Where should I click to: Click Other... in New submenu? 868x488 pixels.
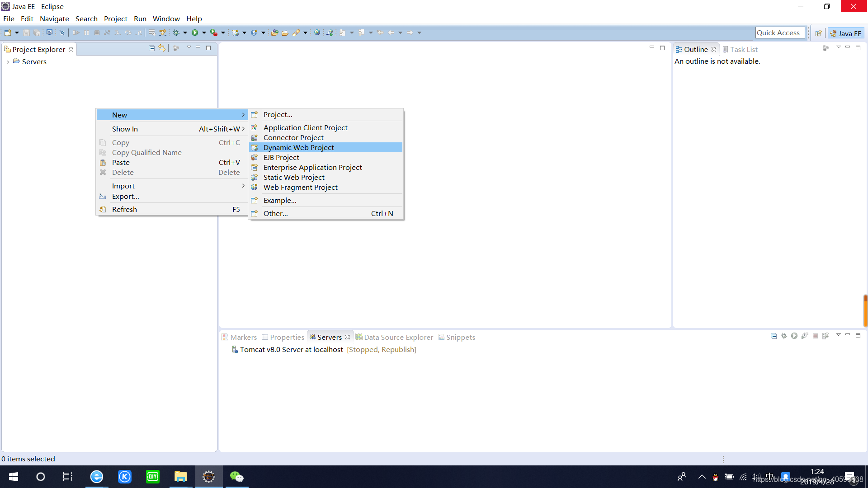[x=326, y=213]
